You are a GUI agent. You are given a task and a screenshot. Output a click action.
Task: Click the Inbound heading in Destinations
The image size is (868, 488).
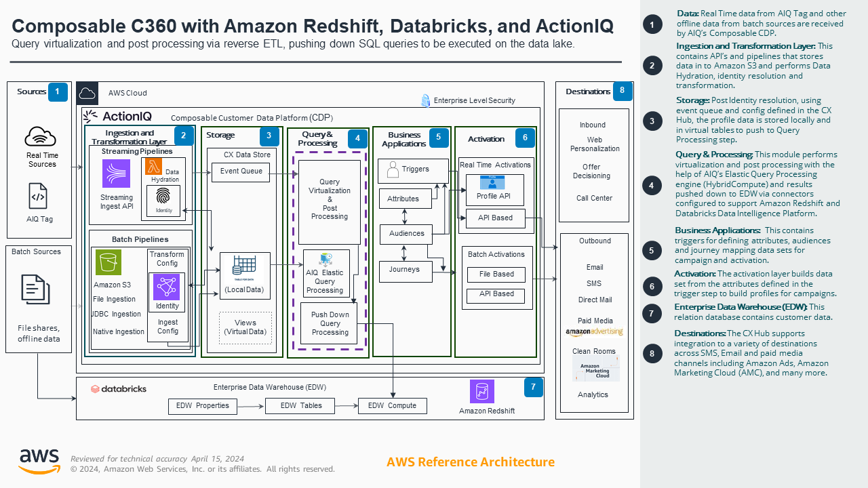[x=593, y=125]
